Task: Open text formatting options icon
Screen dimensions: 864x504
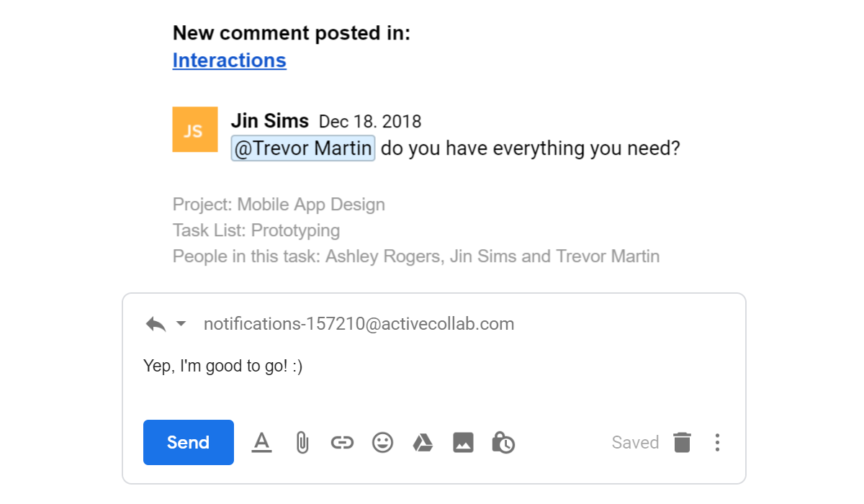Action: click(x=262, y=442)
